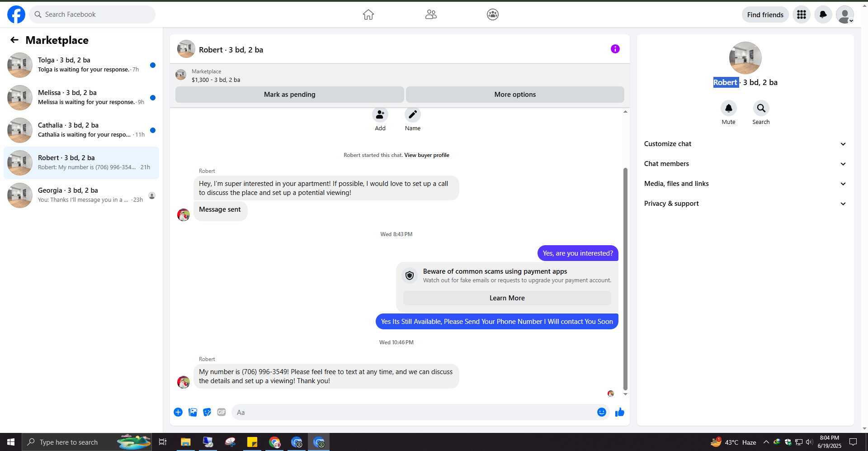Open the Tolga conversation
Screen dimensions: 868x451
coord(81,65)
